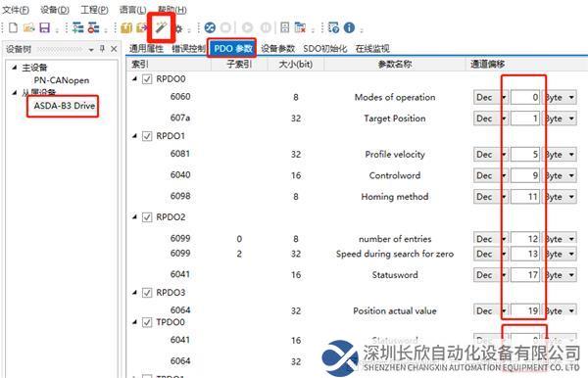This screenshot has width=588, height=378.
Task: Create a new project file
Action: click(13, 27)
